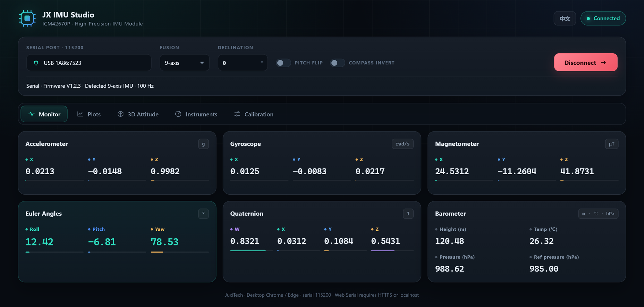
Task: Switch to the 3D Attitude tab
Action: (138, 114)
